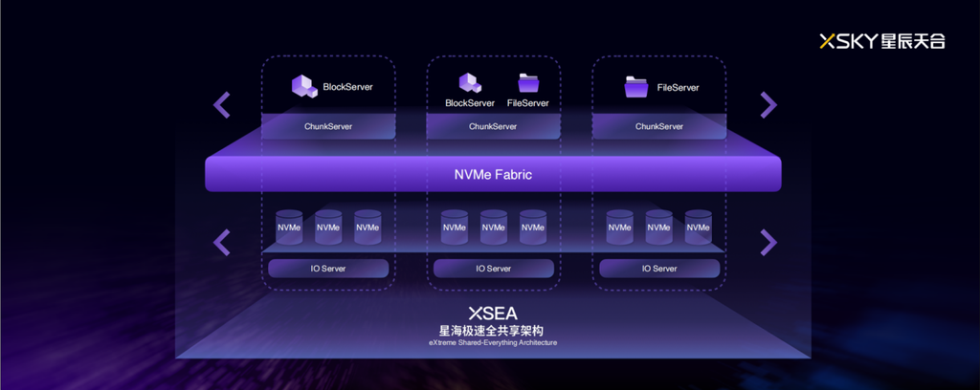The height and width of the screenshot is (390, 980).
Task: Click the BlockServer cube icon in the left column
Action: [x=304, y=86]
